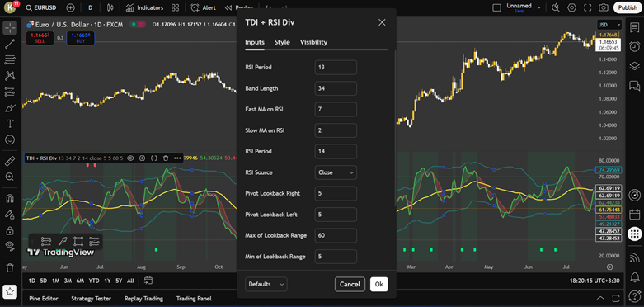Open the patterns drawing tool group

coord(10,76)
